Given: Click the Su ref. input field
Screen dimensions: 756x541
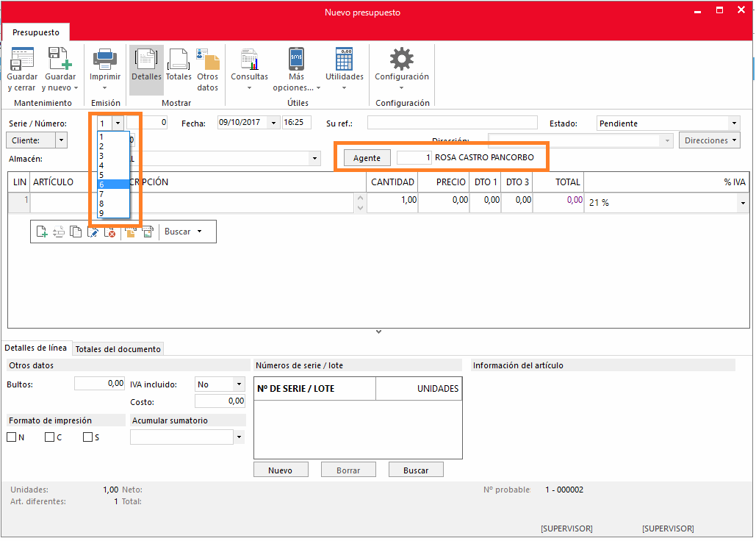Looking at the screenshot, I should [x=442, y=123].
